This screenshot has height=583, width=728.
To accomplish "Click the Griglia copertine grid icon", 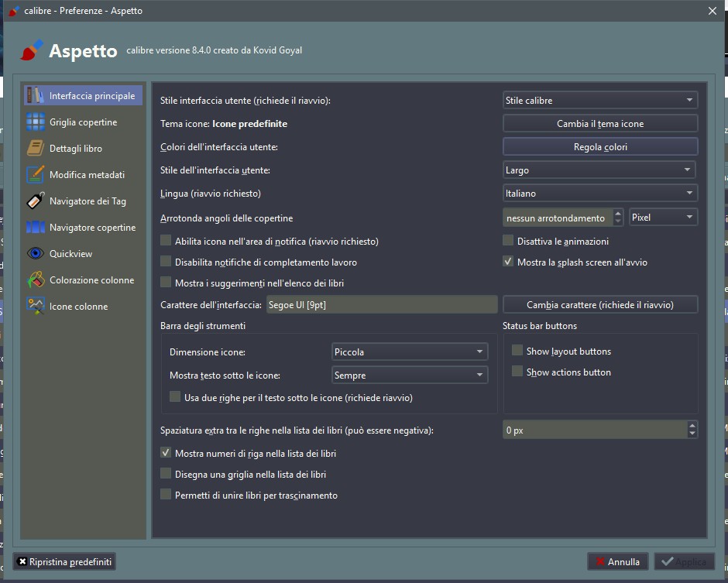I will click(x=36, y=122).
